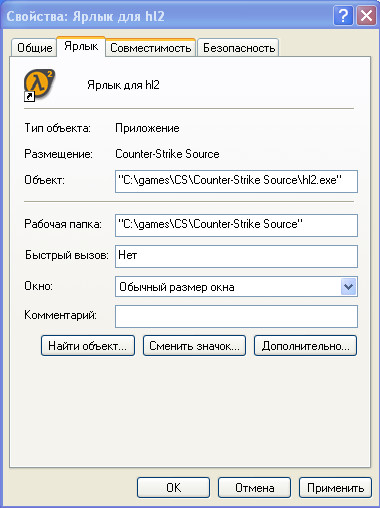Click in the empty Комментарий field

point(236,316)
